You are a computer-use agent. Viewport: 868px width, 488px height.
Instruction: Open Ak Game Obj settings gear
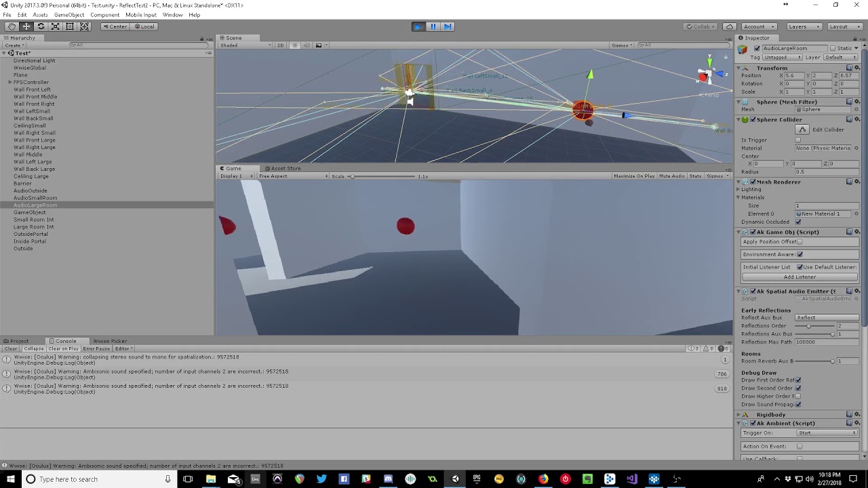[857, 232]
